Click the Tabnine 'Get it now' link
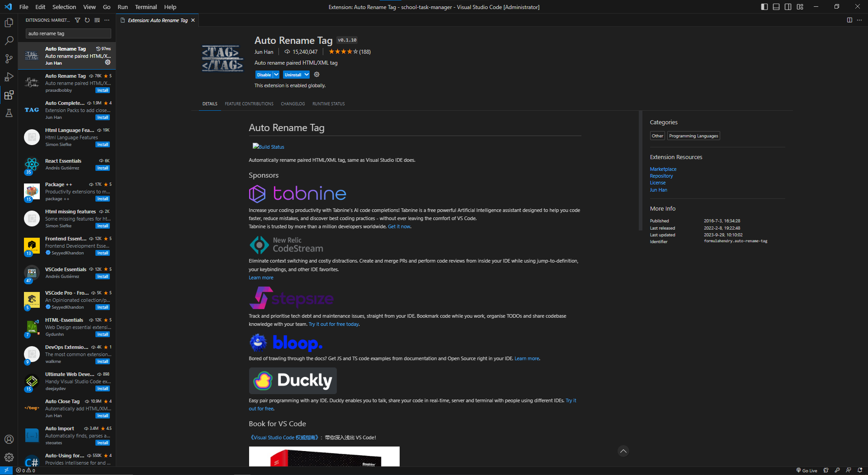The image size is (868, 475). pos(399,226)
